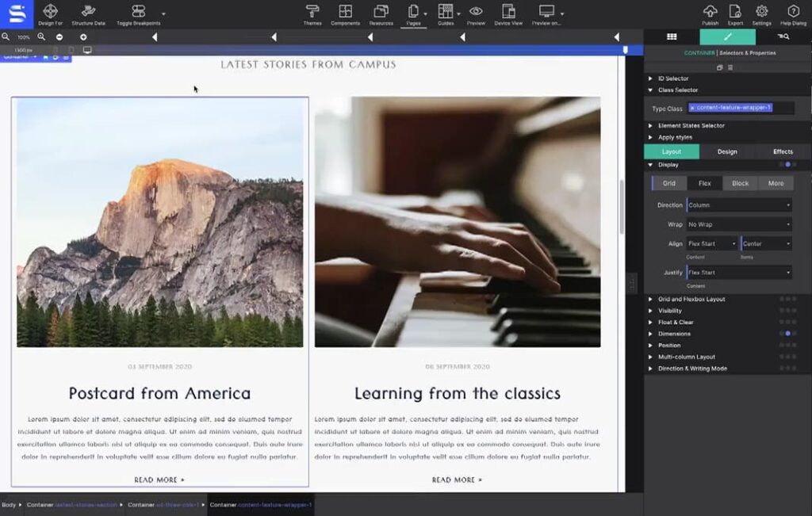Click the Publish icon

tap(710, 12)
